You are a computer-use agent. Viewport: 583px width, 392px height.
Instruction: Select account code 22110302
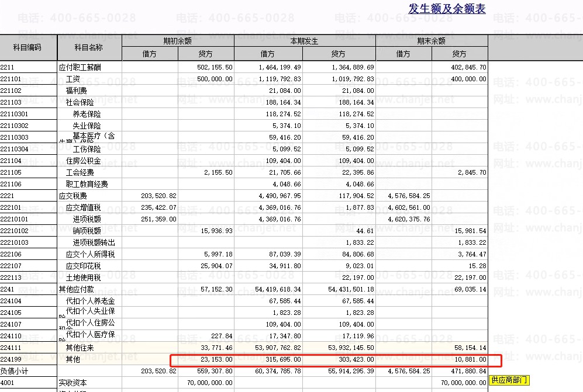tap(14, 126)
